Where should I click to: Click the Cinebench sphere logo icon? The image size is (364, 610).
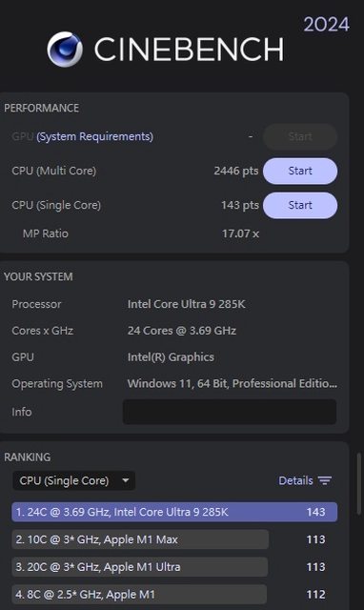click(65, 49)
